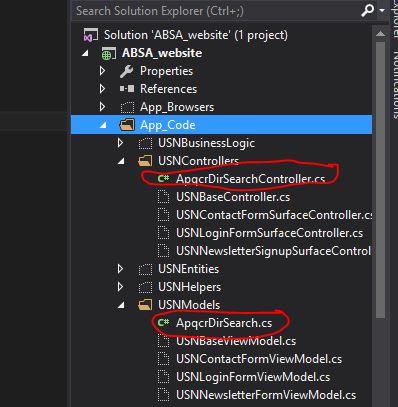
Task: Click the USNEntities dotted folder icon
Action: pyautogui.click(x=145, y=269)
